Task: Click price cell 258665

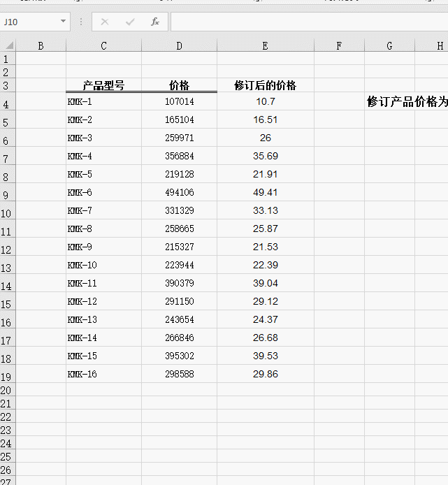Action: (x=179, y=229)
